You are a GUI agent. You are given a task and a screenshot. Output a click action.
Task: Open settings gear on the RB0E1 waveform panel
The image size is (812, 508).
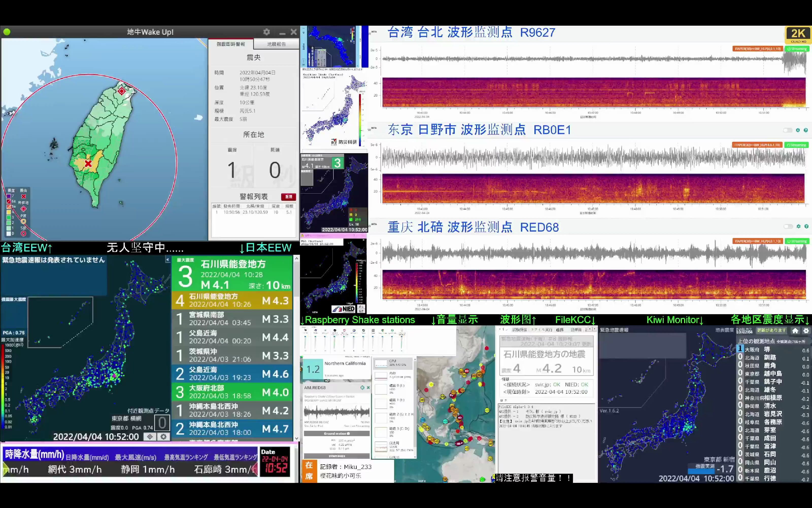798,130
